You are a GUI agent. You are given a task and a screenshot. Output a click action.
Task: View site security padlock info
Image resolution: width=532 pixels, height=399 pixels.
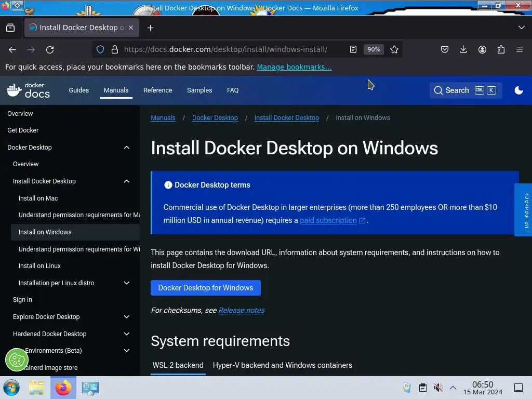point(115,49)
